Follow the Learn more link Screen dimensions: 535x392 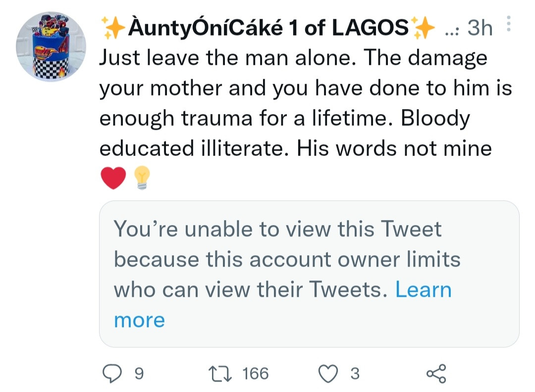(x=423, y=289)
